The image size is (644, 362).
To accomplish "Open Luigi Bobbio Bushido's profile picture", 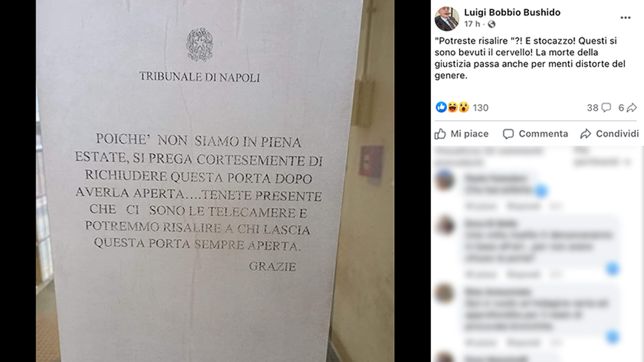I will click(447, 19).
